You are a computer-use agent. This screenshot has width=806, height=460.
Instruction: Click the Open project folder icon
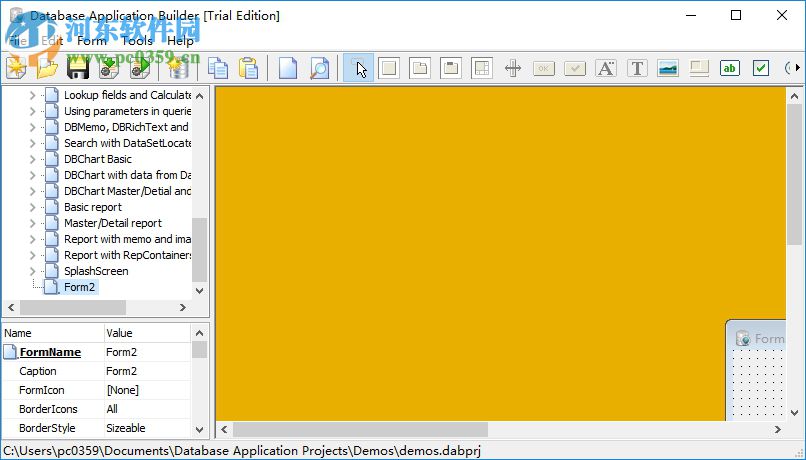[47, 68]
